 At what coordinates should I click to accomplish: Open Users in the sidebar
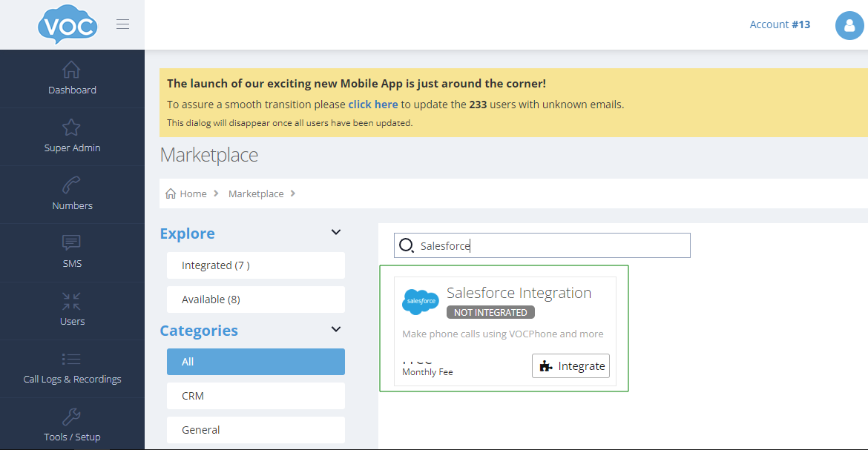point(72,301)
